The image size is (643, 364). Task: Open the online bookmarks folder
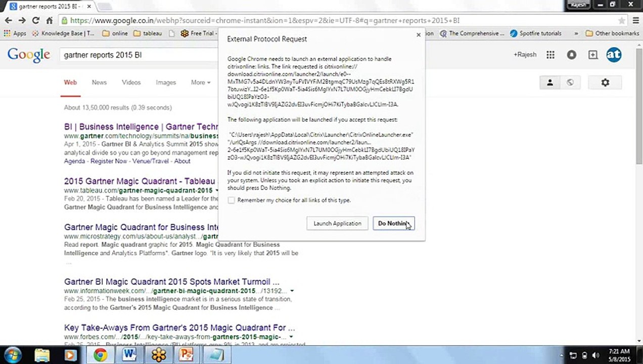tap(115, 33)
